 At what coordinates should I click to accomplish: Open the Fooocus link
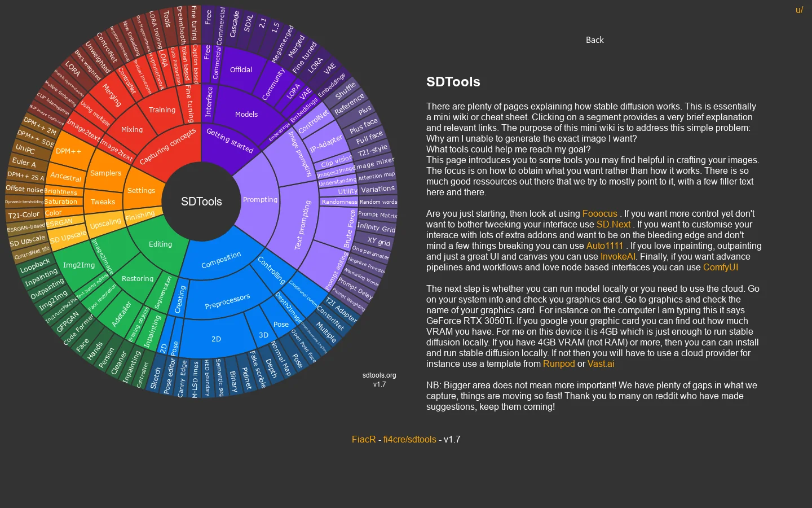[599, 214]
